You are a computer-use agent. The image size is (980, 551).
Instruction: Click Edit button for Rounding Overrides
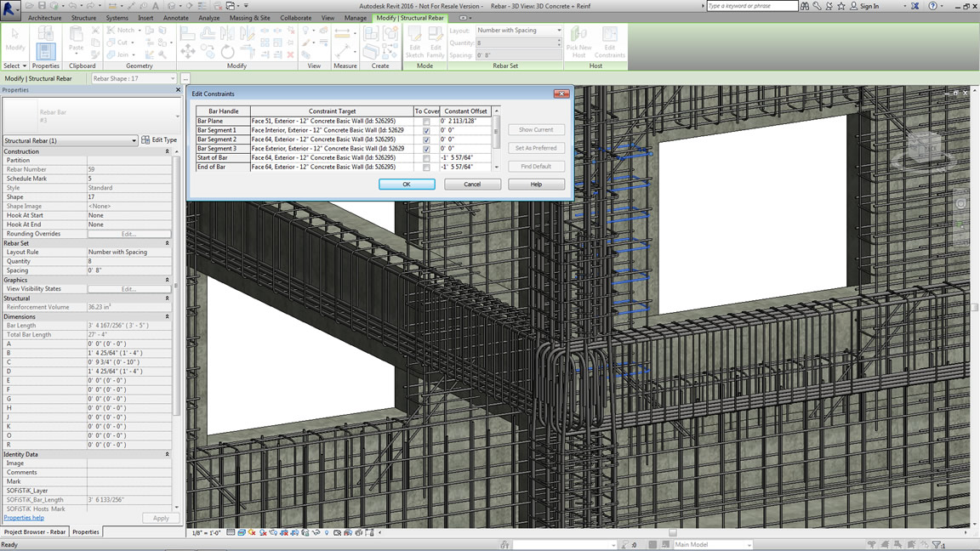coord(128,234)
